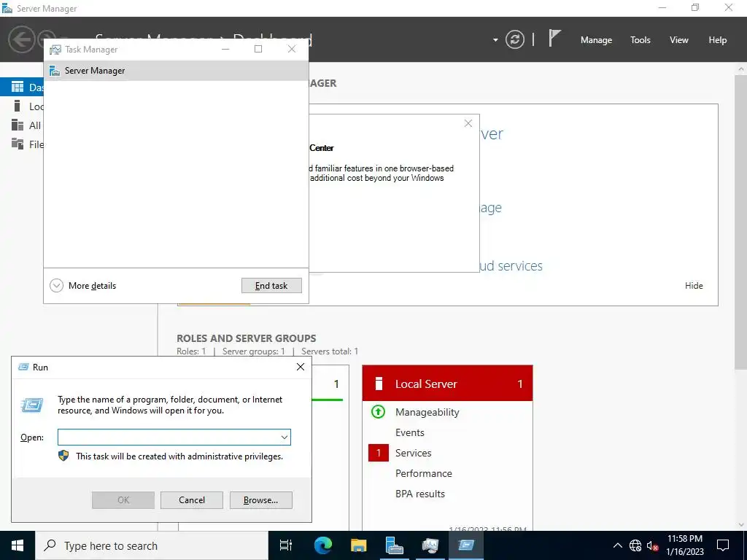This screenshot has width=747, height=560.
Task: Maximize the Task Manager window
Action: (258, 49)
